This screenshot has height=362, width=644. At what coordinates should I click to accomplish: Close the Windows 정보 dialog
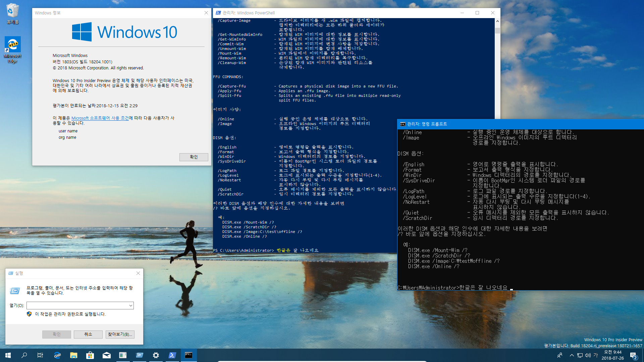click(206, 13)
